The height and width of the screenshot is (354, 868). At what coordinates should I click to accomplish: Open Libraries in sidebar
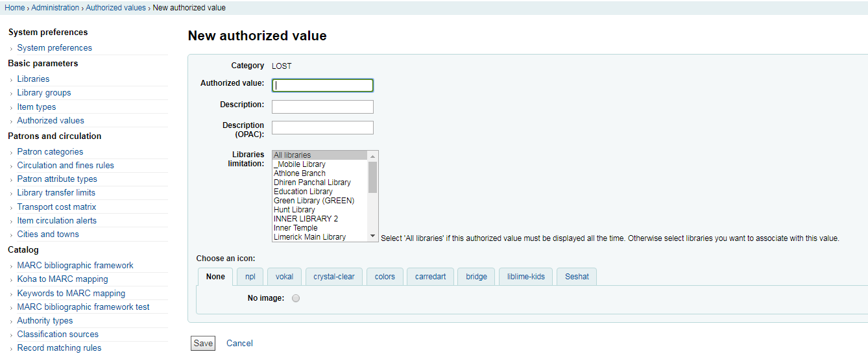33,79
